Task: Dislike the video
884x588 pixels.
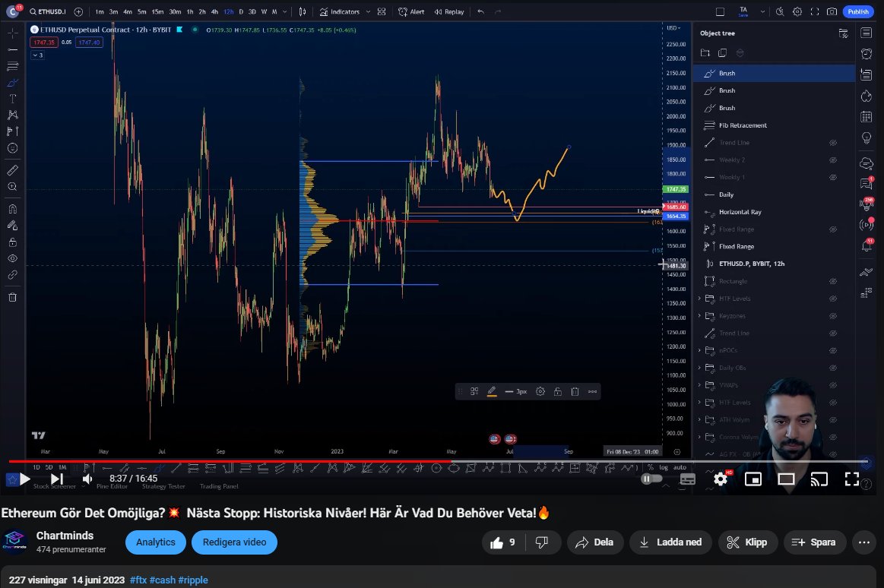Action: tap(543, 542)
